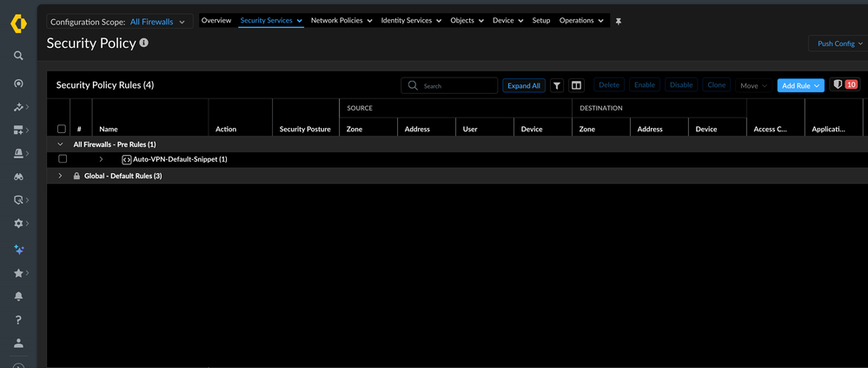Click the Applicati... column header
This screenshot has width=868, height=368.
tap(829, 129)
